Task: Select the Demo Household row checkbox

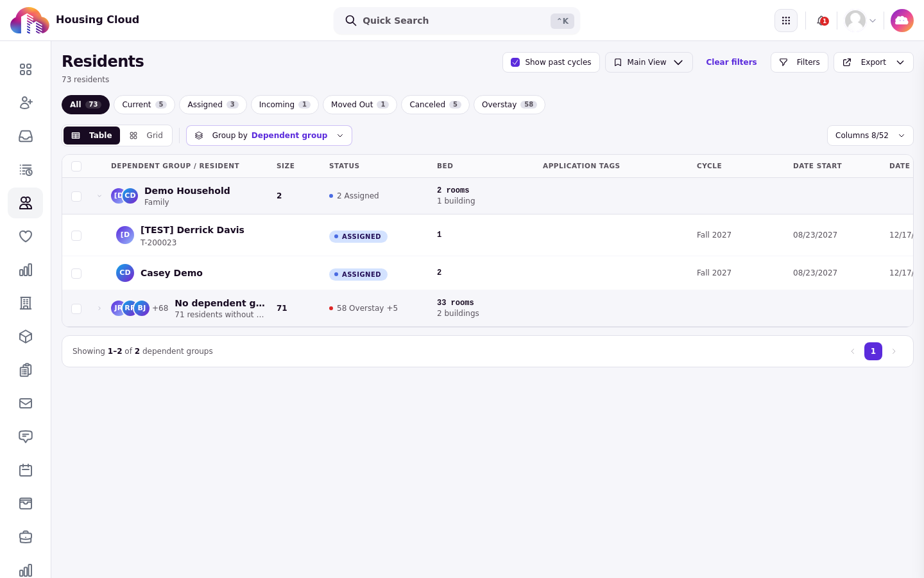Action: tap(76, 197)
